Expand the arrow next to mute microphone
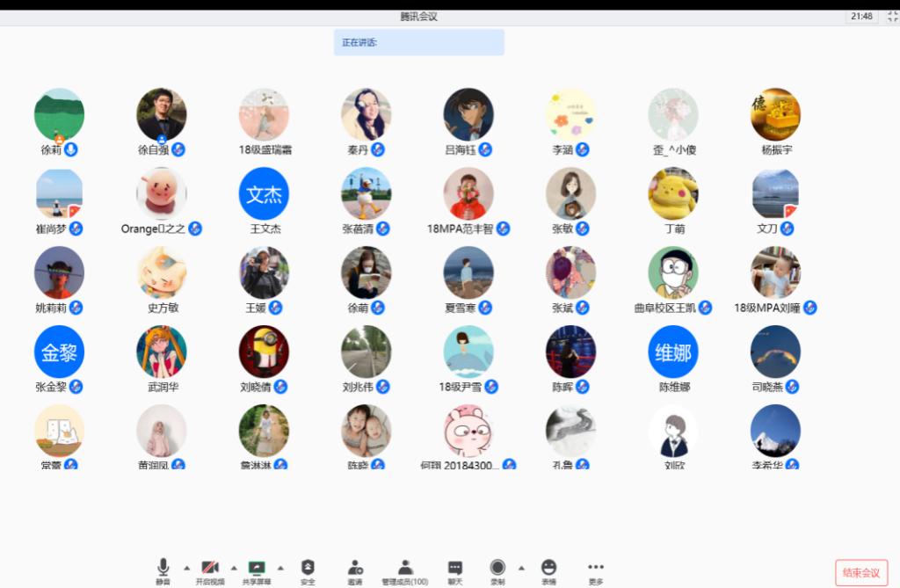900x588 pixels. tap(186, 567)
